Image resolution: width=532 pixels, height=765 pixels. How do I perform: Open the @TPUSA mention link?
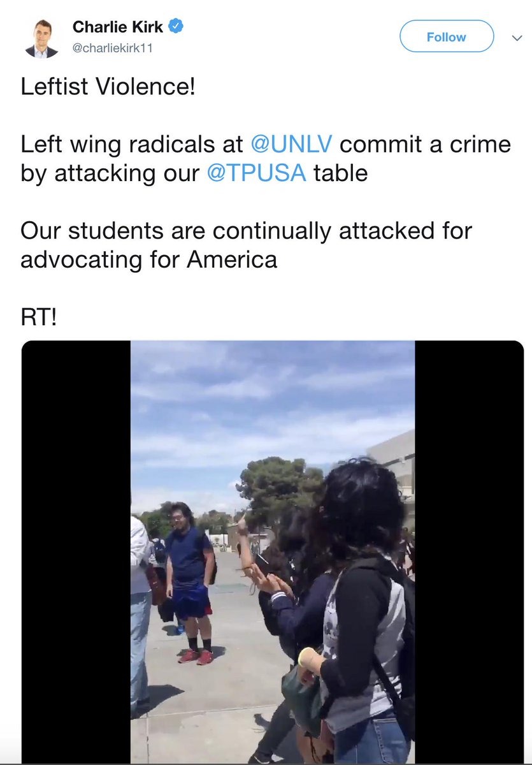point(257,173)
